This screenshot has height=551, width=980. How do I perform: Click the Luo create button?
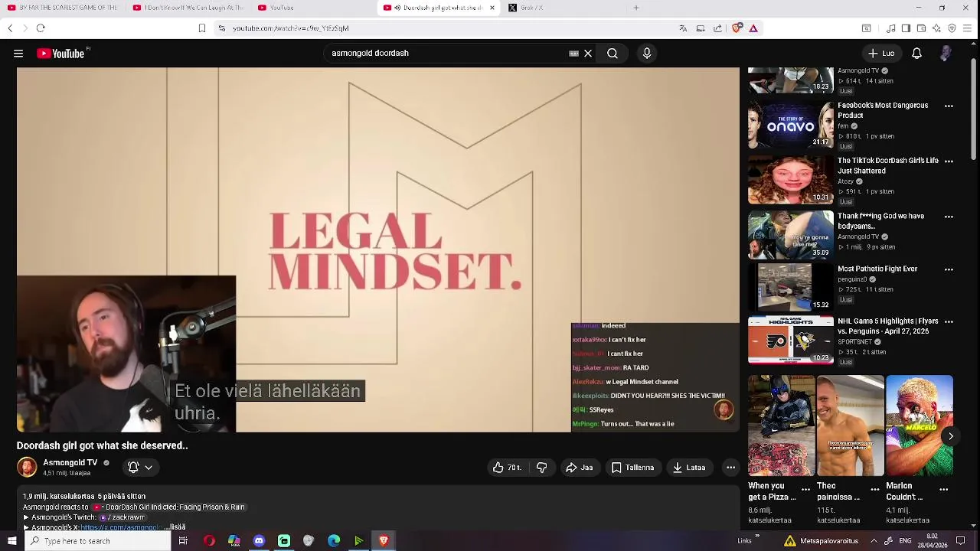[x=880, y=54]
